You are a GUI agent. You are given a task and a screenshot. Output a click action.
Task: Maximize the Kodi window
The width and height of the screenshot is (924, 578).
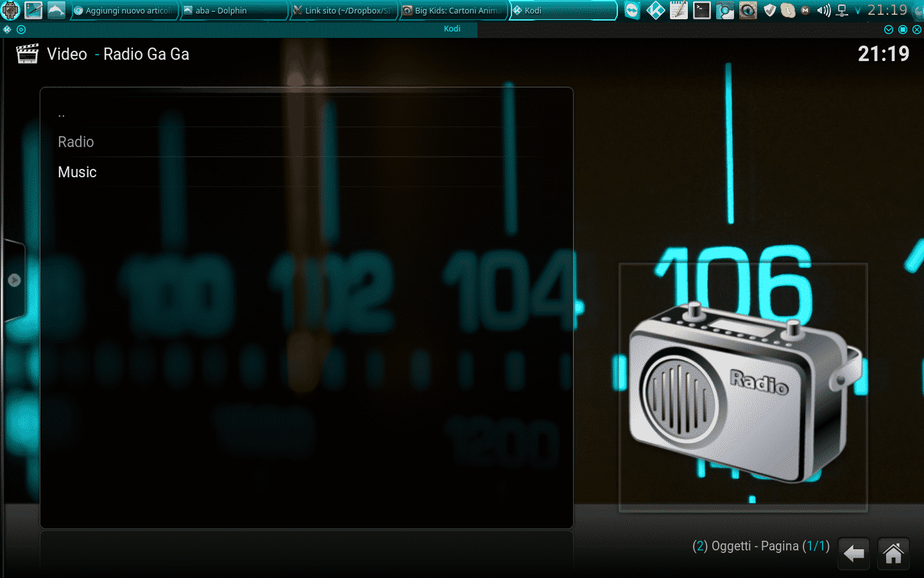point(903,30)
